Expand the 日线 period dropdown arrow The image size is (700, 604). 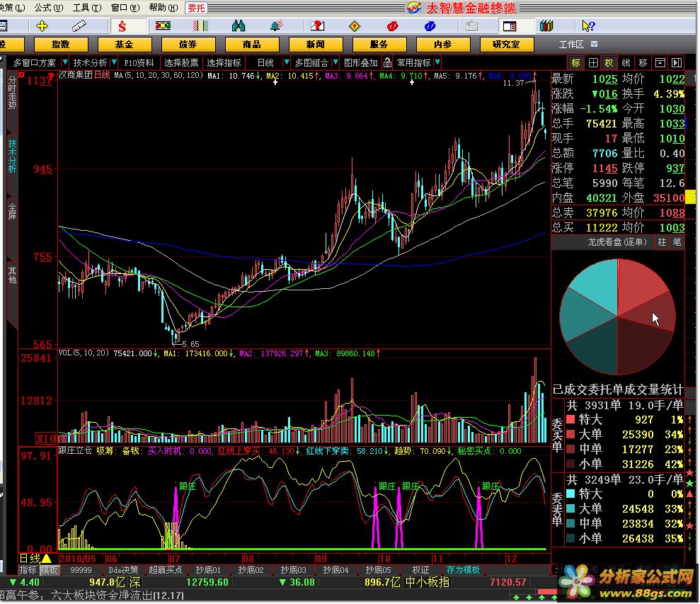pos(286,62)
